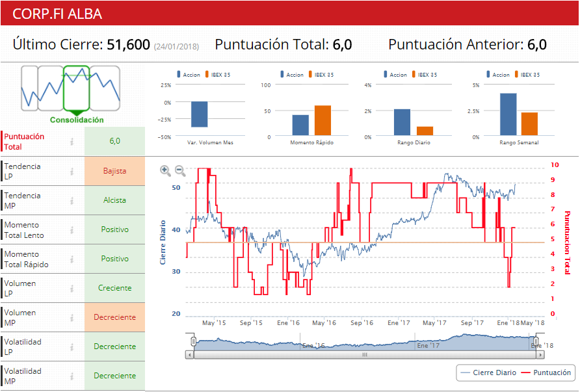The height and width of the screenshot is (392, 580).
Task: Open info icon beside Volumen MP
Action: click(x=72, y=317)
